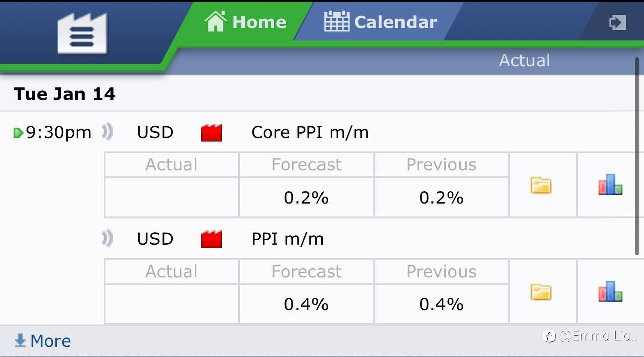Click the download arrow beside More

[20, 341]
